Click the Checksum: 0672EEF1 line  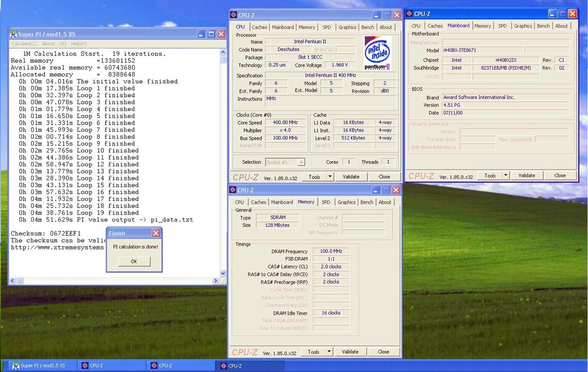click(45, 233)
